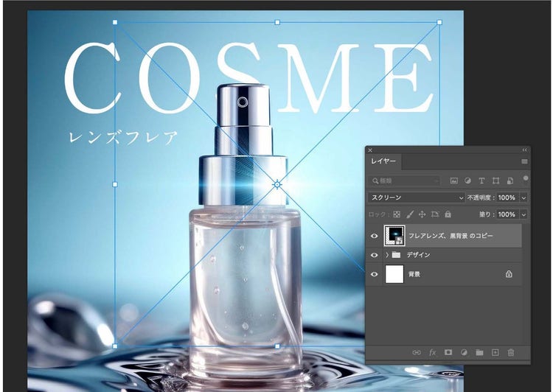Hide the 背景 layer

tap(375, 274)
